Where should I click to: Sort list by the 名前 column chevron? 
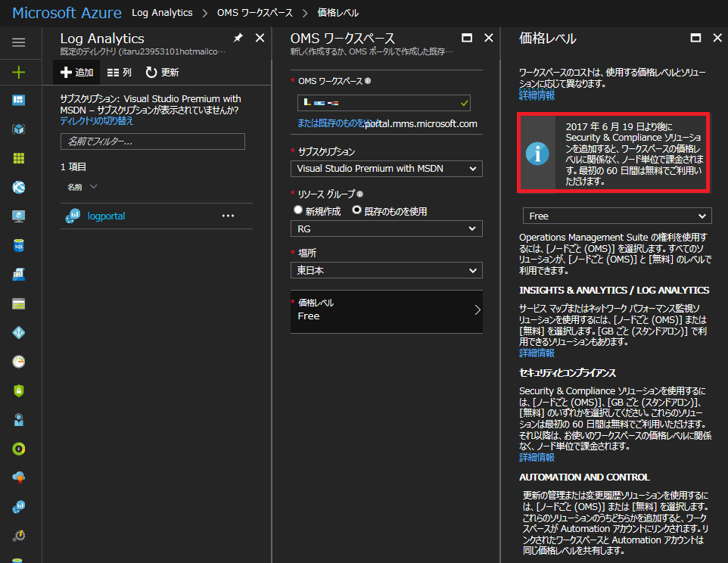pos(93,187)
